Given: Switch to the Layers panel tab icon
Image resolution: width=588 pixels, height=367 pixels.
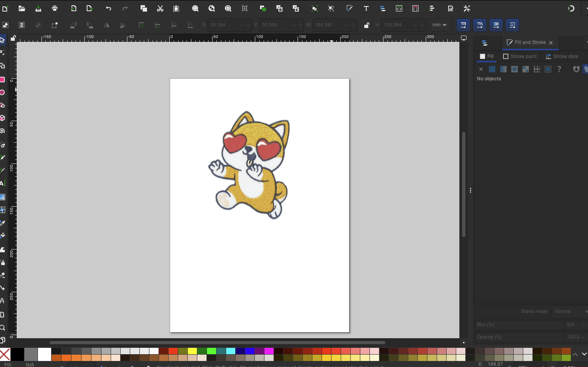Looking at the screenshot, I should (x=485, y=43).
